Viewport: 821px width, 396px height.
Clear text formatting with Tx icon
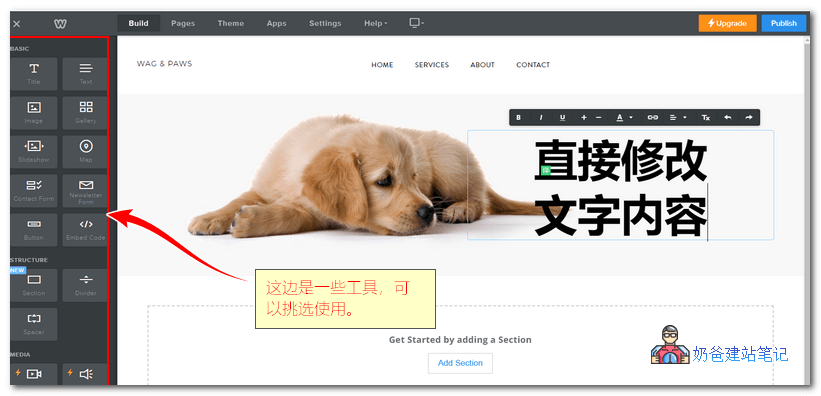tap(705, 117)
